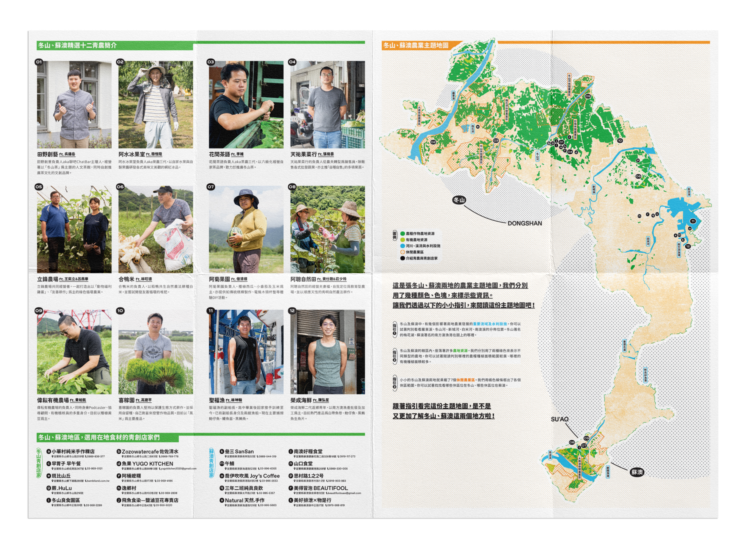Screen dimensions: 747x560
Task: Click the 指引1 circled marker in guide text
Action: 395,329
